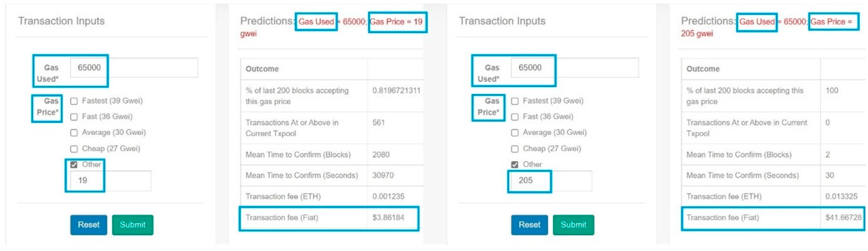The image size is (868, 251).
Task: Tick Fast (36 Gwei) in the 205-gwei form
Action: (x=515, y=117)
